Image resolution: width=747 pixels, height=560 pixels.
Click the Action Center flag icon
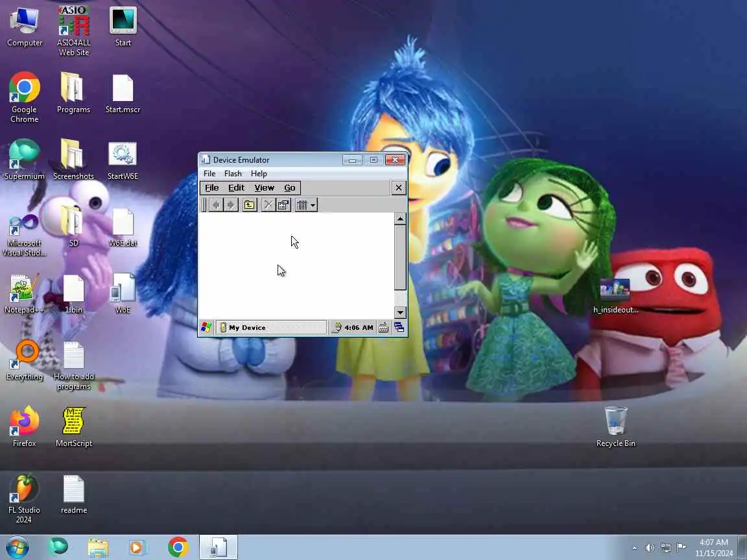coord(682,548)
